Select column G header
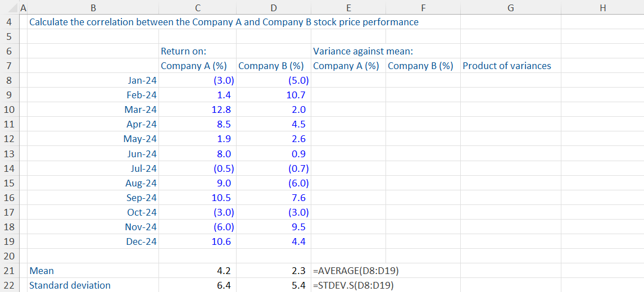Screen dimensions: 644x292 pyautogui.click(x=510, y=7)
